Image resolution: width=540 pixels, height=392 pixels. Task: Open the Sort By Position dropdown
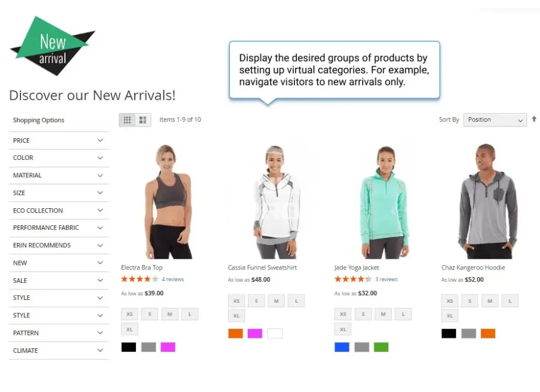[495, 120]
